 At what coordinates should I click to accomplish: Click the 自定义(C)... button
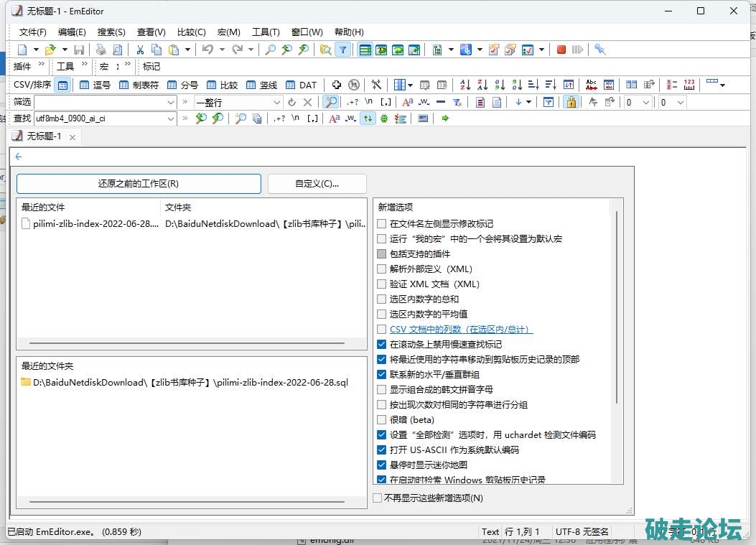[317, 184]
